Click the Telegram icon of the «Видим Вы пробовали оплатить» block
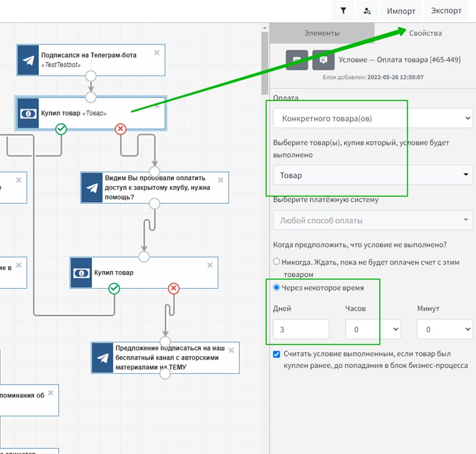Screen dimensions: 476x454 coord(92,188)
